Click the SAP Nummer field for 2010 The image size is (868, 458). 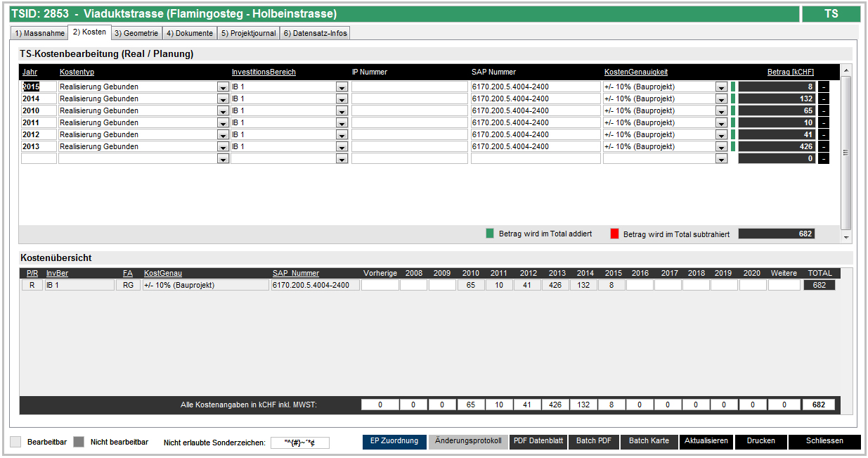pyautogui.click(x=535, y=110)
